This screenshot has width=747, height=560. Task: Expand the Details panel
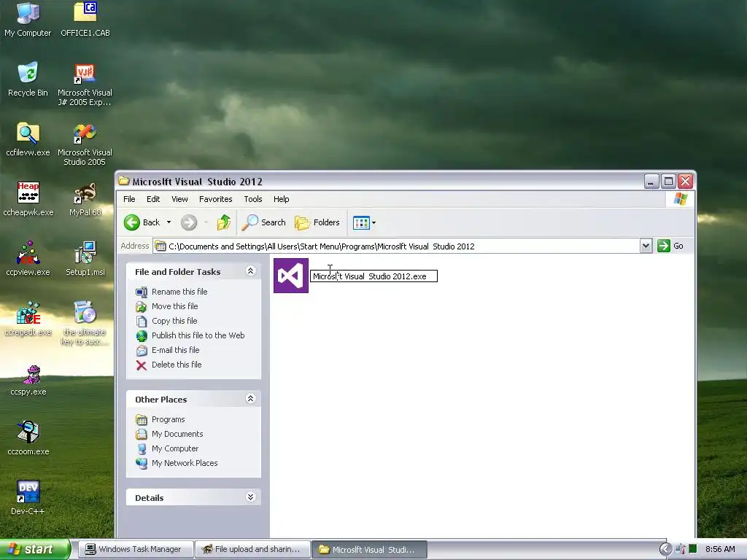(x=251, y=497)
